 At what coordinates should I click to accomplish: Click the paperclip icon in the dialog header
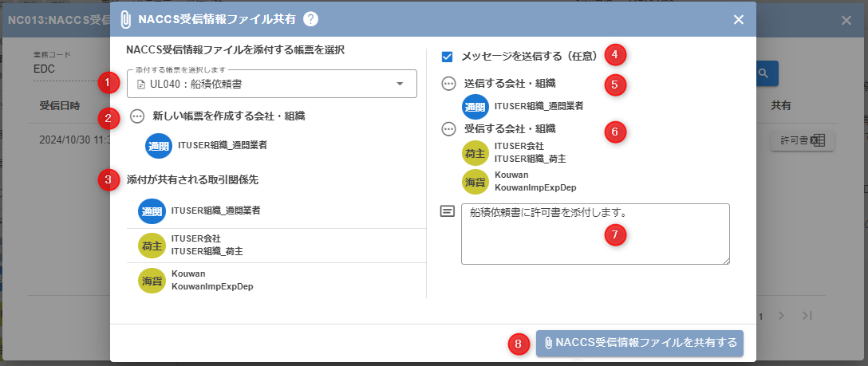coord(125,20)
